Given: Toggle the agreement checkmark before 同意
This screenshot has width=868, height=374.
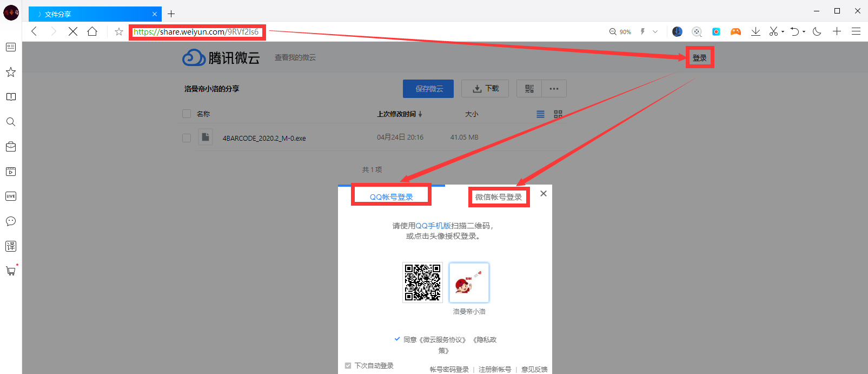Looking at the screenshot, I should [x=397, y=339].
